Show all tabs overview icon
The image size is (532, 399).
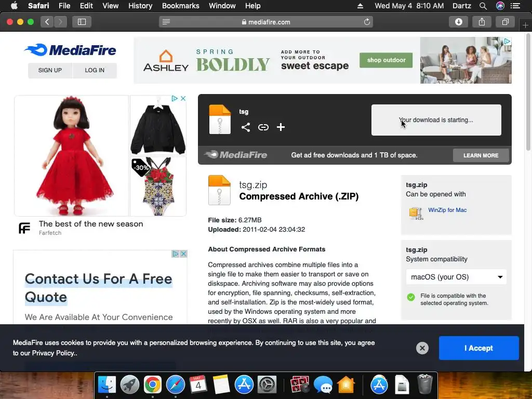(505, 22)
